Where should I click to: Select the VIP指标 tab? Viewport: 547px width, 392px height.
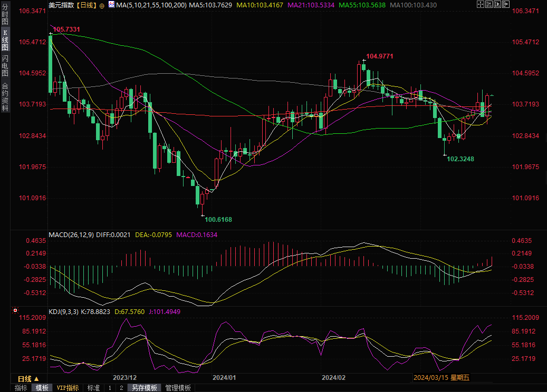68,388
